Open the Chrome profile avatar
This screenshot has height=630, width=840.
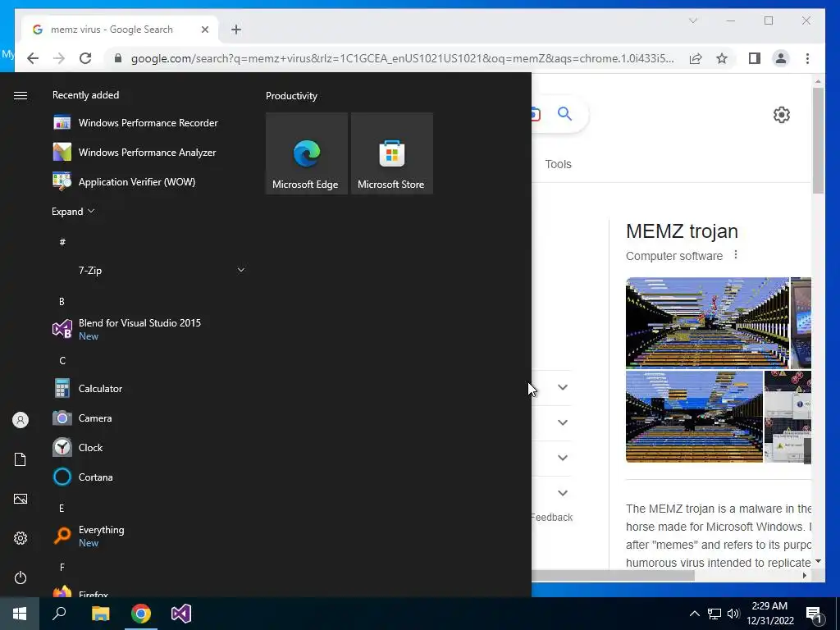[781, 58]
